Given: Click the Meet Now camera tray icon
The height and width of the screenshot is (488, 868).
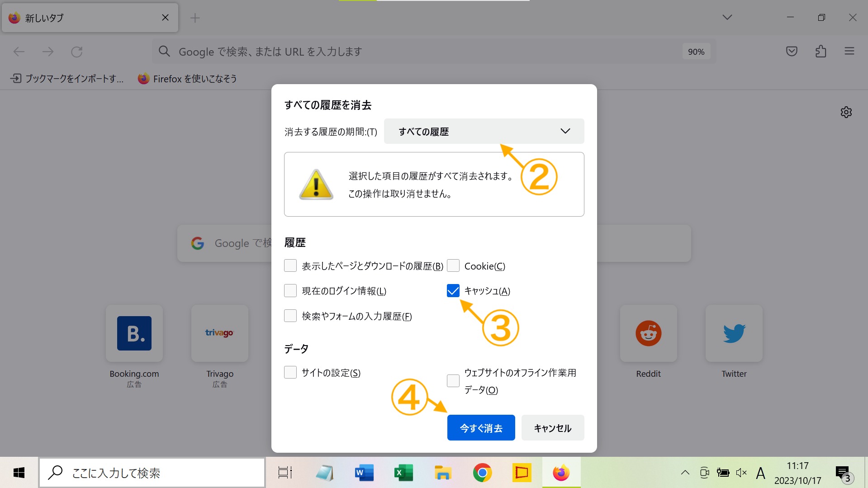Looking at the screenshot, I should pyautogui.click(x=704, y=473).
